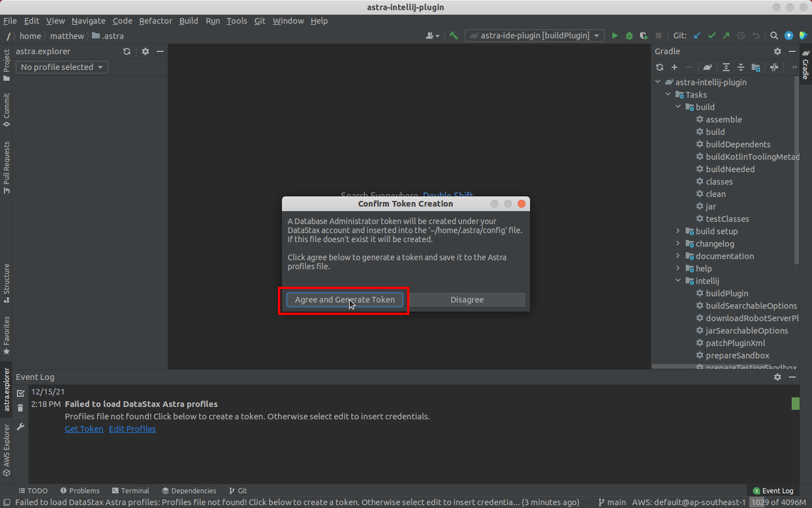Click memory indicator 1029 of 4096M
Image resolution: width=812 pixels, height=508 pixels.
pyautogui.click(x=779, y=502)
